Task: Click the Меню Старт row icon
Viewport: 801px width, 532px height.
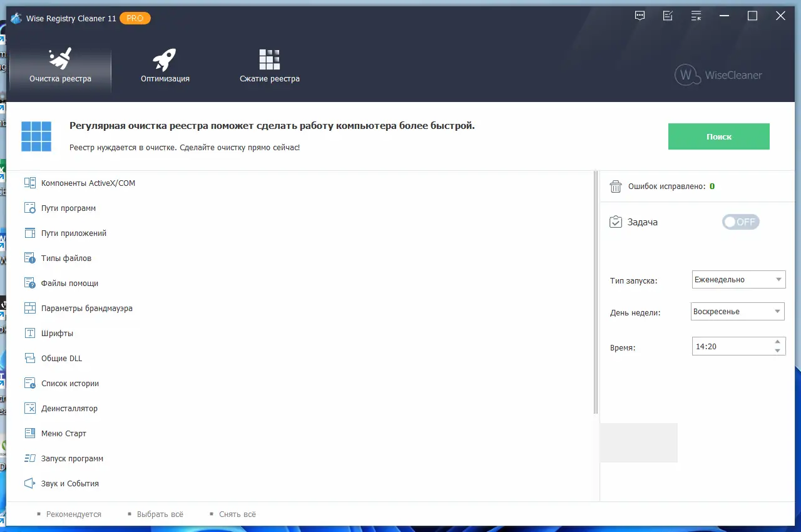Action: tap(30, 433)
